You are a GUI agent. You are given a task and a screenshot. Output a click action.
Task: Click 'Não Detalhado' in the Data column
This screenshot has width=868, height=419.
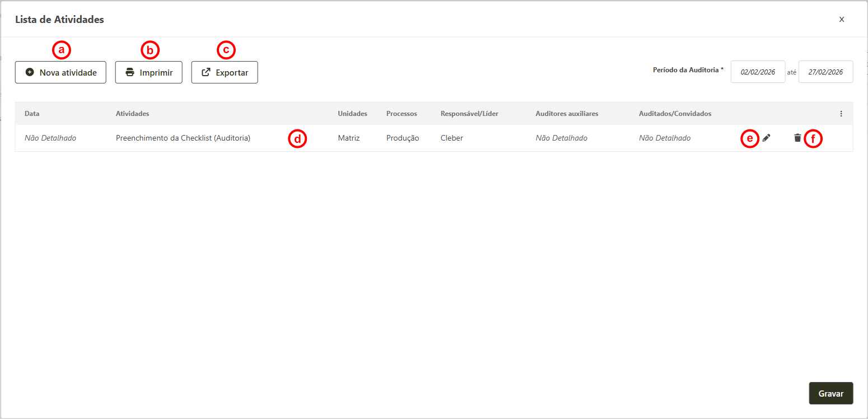(50, 138)
